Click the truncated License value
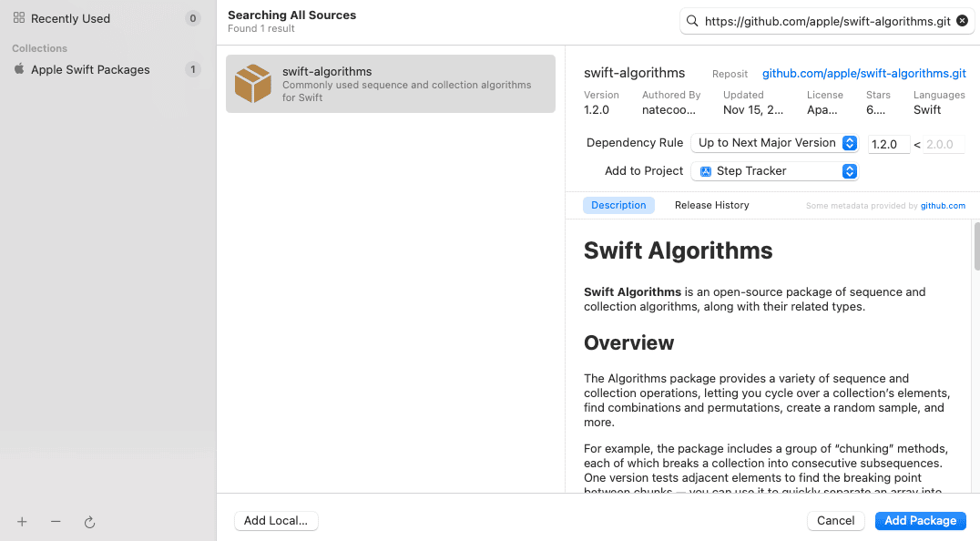Screen dimensions: 980x541 (x=822, y=110)
